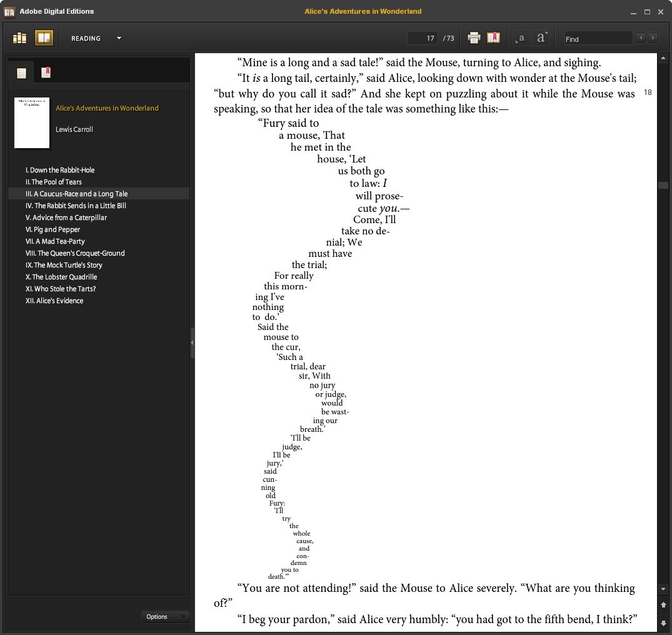Image resolution: width=672 pixels, height=635 pixels.
Task: Select the Reading view icon
Action: coord(44,38)
